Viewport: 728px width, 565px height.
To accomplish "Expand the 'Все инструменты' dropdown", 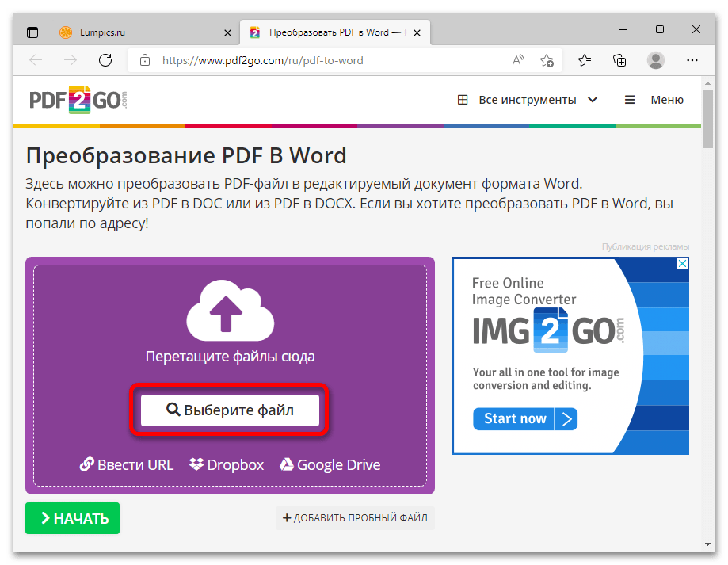I will (x=528, y=100).
